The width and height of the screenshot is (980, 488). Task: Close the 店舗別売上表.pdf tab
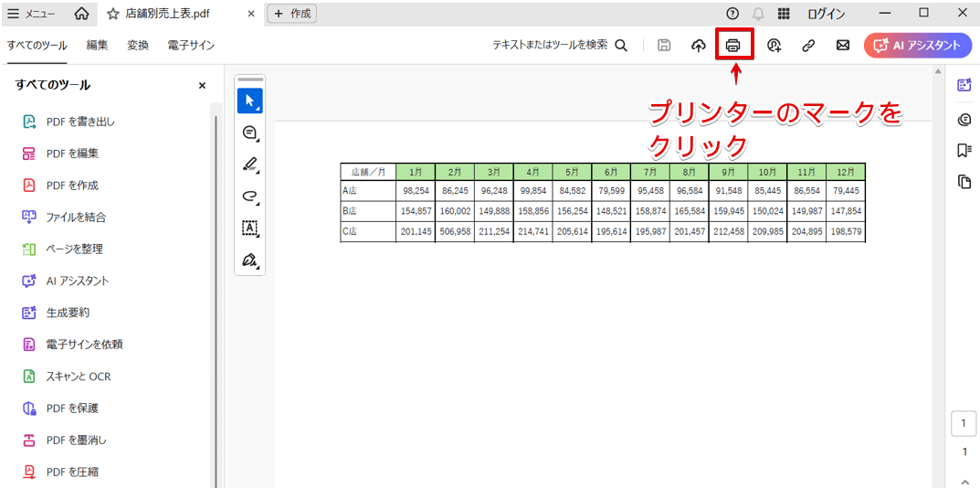point(251,14)
